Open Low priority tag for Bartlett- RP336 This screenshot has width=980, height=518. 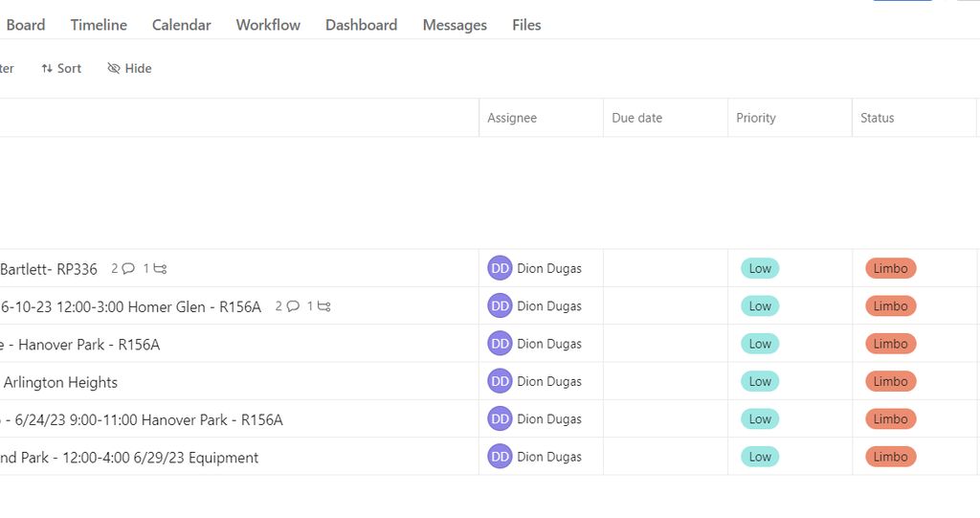760,268
